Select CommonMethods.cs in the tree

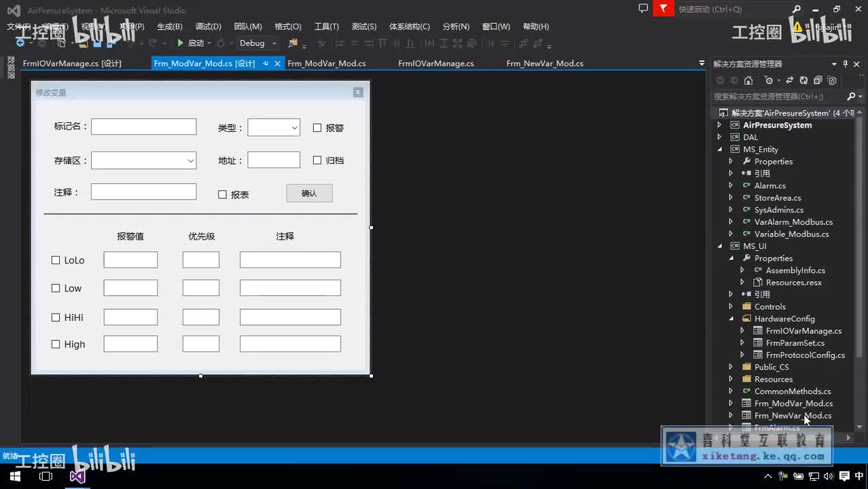[x=793, y=391]
